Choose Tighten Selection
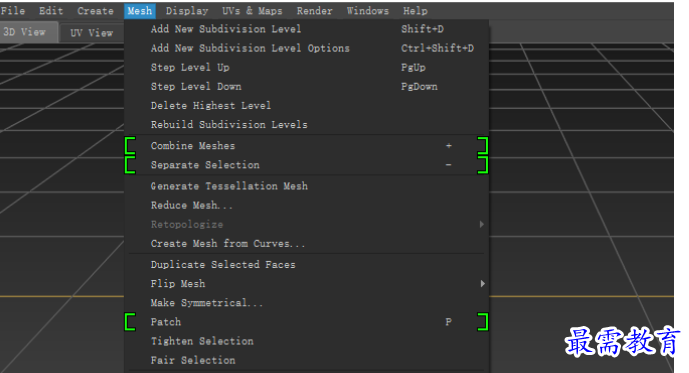This screenshot has height=373, width=689. [x=307, y=341]
